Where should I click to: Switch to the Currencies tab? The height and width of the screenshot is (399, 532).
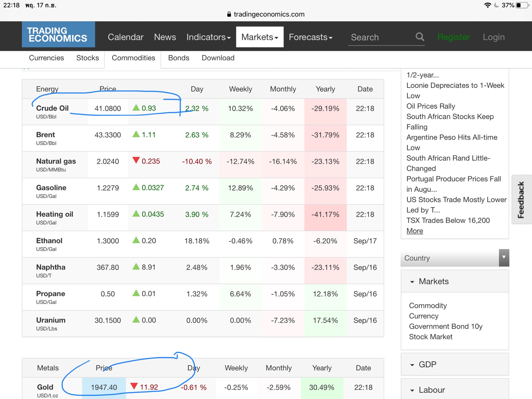point(46,58)
